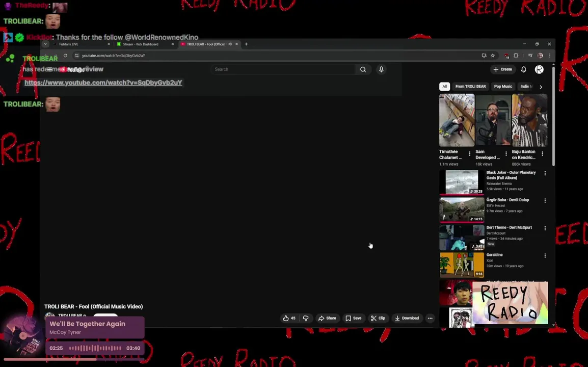The height and width of the screenshot is (367, 588).
Task: Open options for Timothée Chalamet short
Action: click(469, 154)
